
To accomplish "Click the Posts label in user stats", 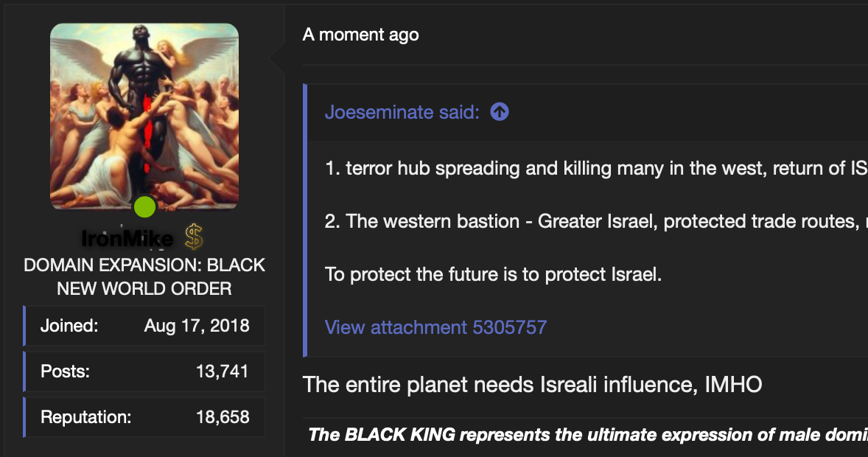I will click(66, 371).
